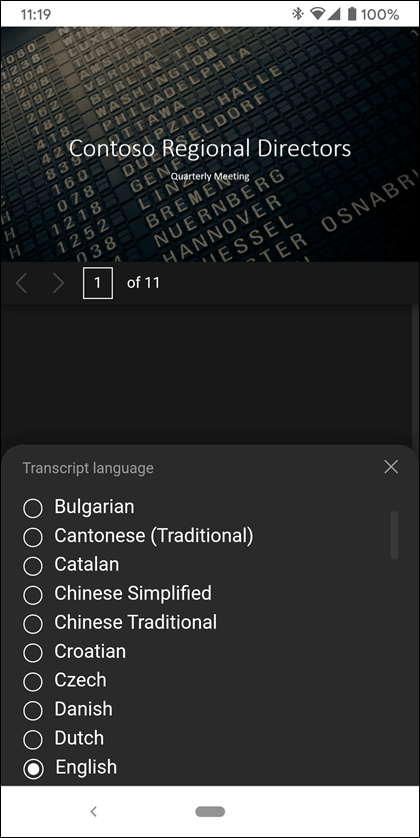This screenshot has width=420, height=838.
Task: Tap the Android back navigation icon
Action: pyautogui.click(x=94, y=812)
